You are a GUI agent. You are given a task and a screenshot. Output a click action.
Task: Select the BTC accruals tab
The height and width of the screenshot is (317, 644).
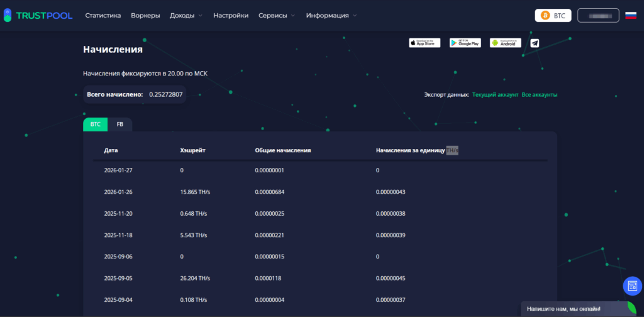[95, 125]
